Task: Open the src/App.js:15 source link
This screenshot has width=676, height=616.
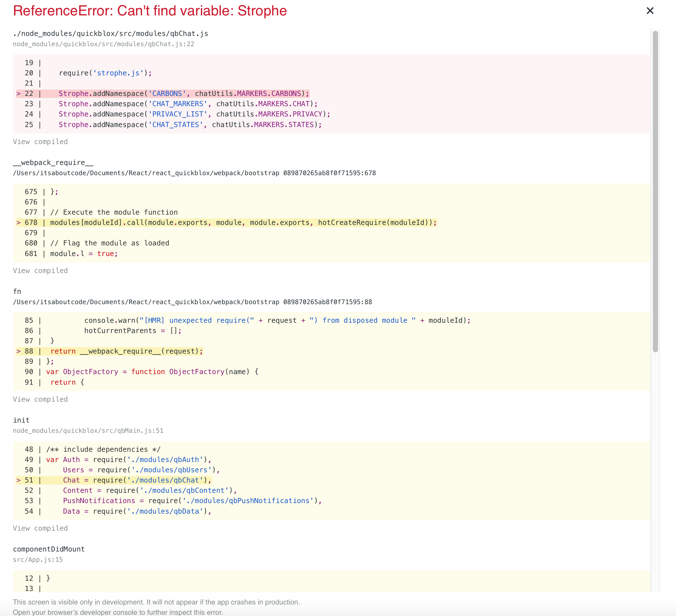Action: (x=38, y=560)
